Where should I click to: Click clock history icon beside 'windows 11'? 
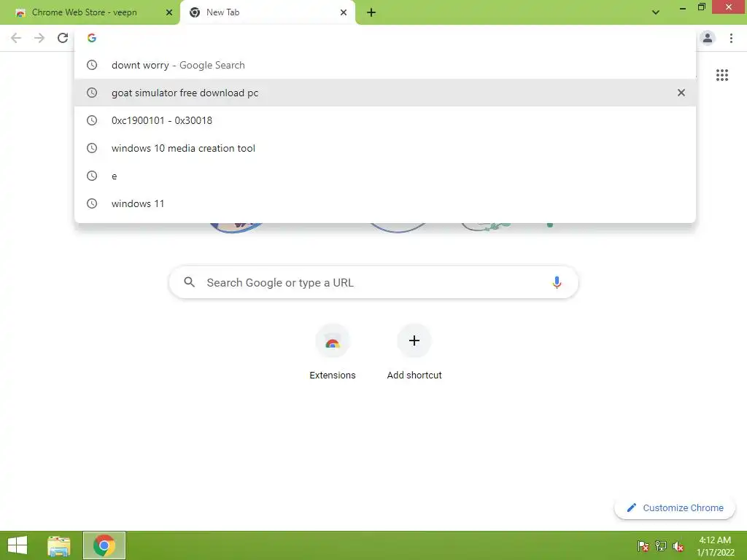coord(92,203)
